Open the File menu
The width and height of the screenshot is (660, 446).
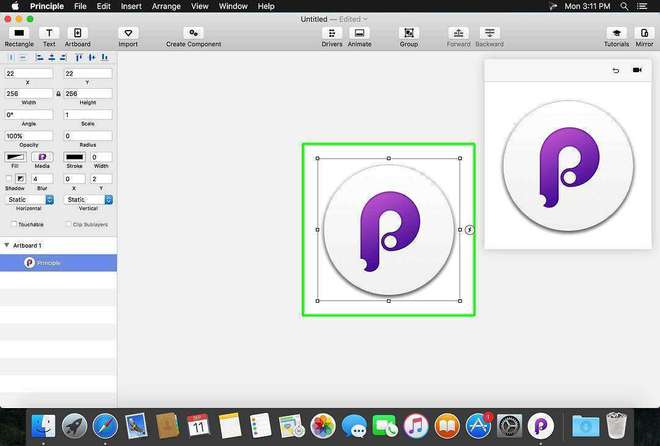point(80,6)
